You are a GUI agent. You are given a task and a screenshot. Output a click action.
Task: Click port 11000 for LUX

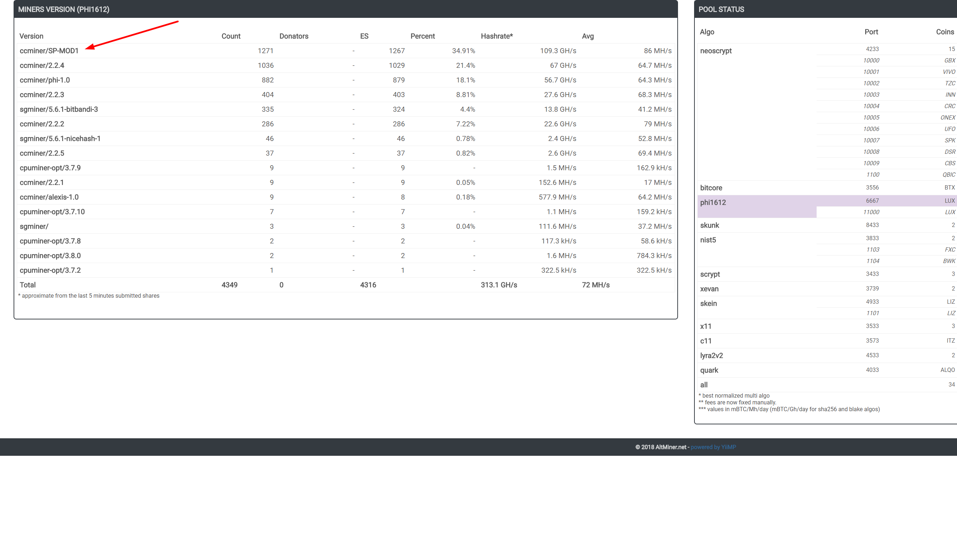(871, 212)
